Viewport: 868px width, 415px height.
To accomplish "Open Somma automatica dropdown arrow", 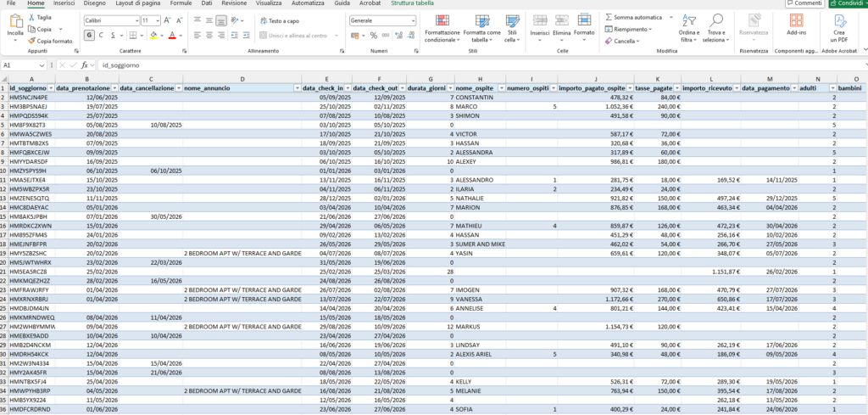I will (671, 17).
